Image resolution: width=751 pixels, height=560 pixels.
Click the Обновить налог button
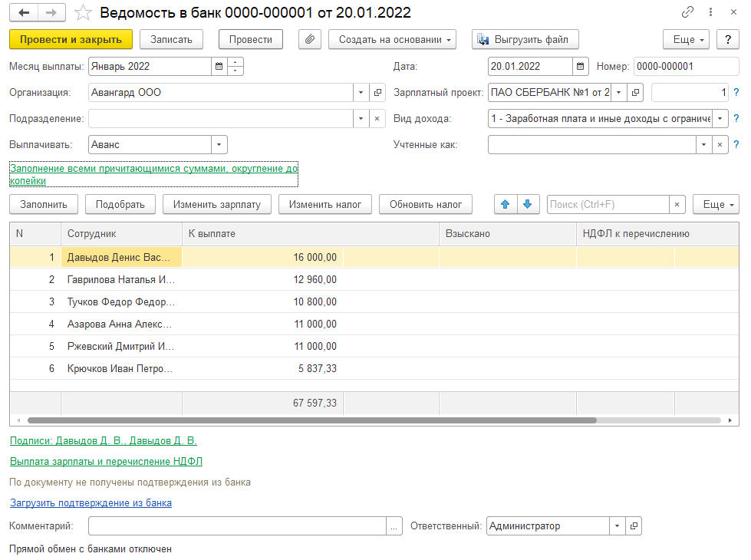tap(426, 205)
